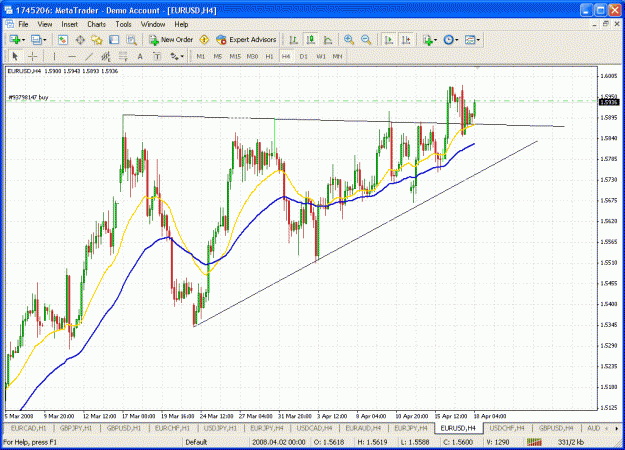Click the connection status bars icon
This screenshot has height=450, width=625.
(x=535, y=442)
